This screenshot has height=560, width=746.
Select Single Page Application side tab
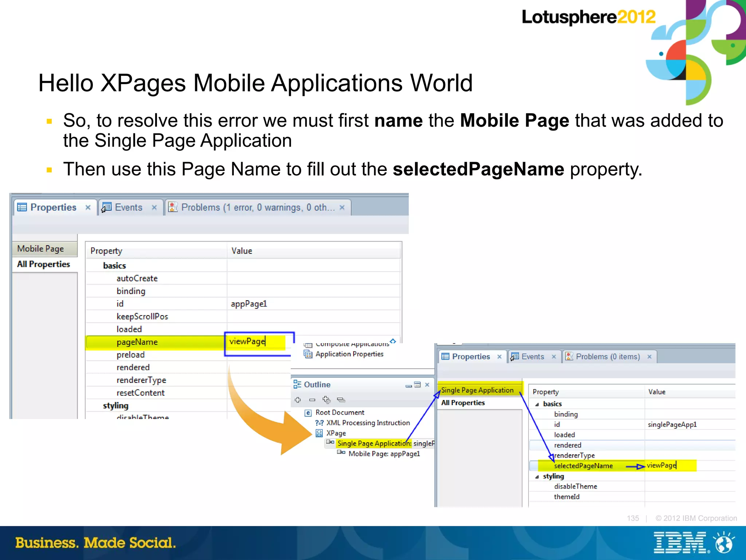coord(479,390)
